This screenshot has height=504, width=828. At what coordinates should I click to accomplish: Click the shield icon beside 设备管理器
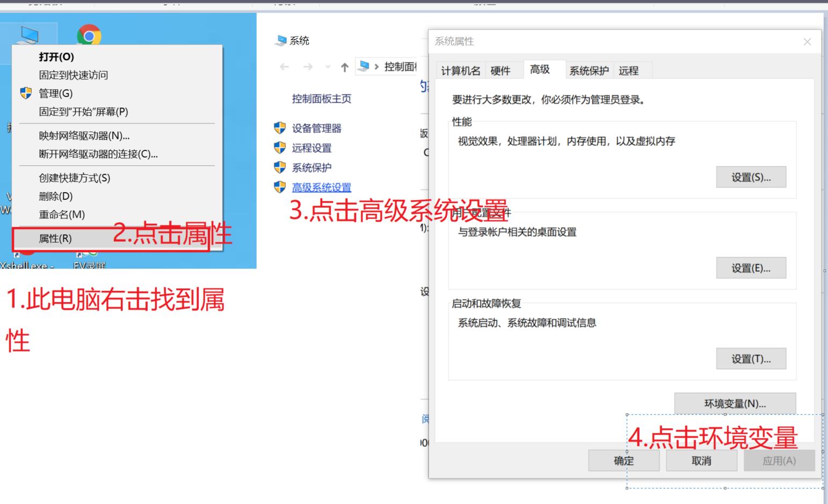pos(280,128)
